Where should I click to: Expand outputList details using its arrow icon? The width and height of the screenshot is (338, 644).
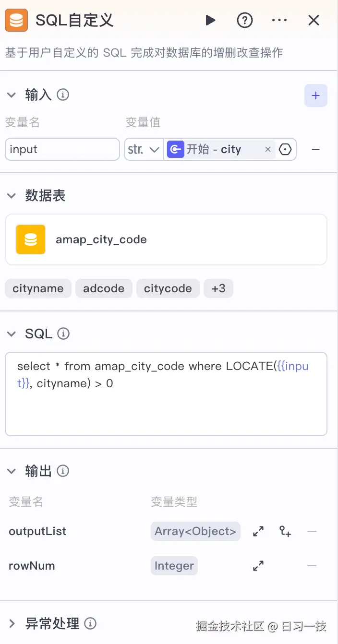click(258, 531)
